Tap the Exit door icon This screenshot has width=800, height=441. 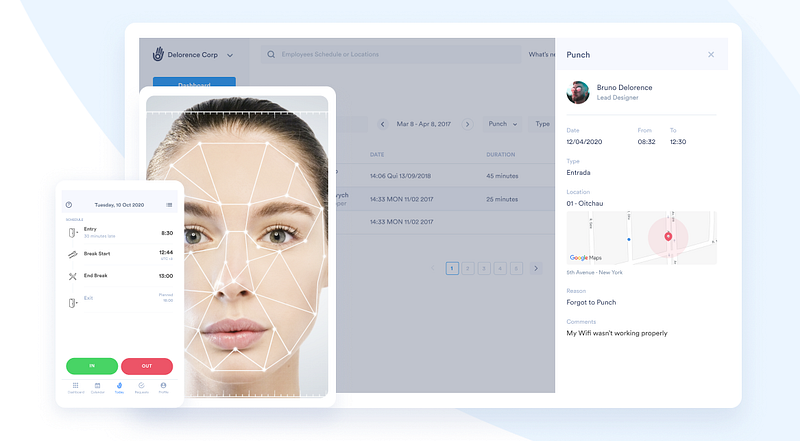click(72, 303)
